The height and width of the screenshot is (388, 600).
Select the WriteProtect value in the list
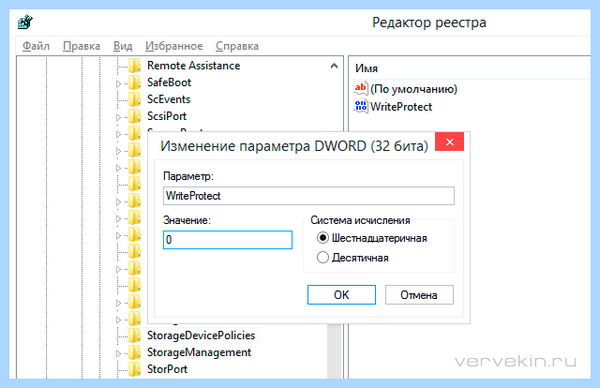coord(401,106)
